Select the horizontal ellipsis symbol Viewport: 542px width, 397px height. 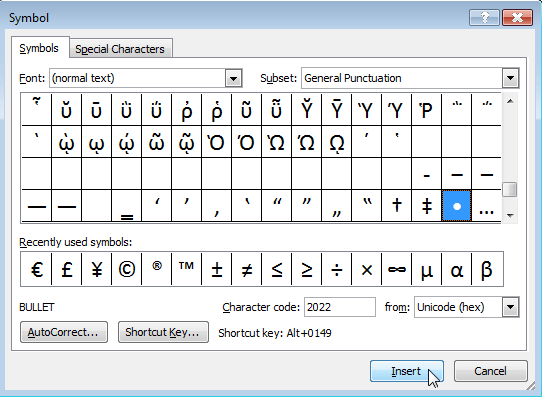click(x=486, y=206)
